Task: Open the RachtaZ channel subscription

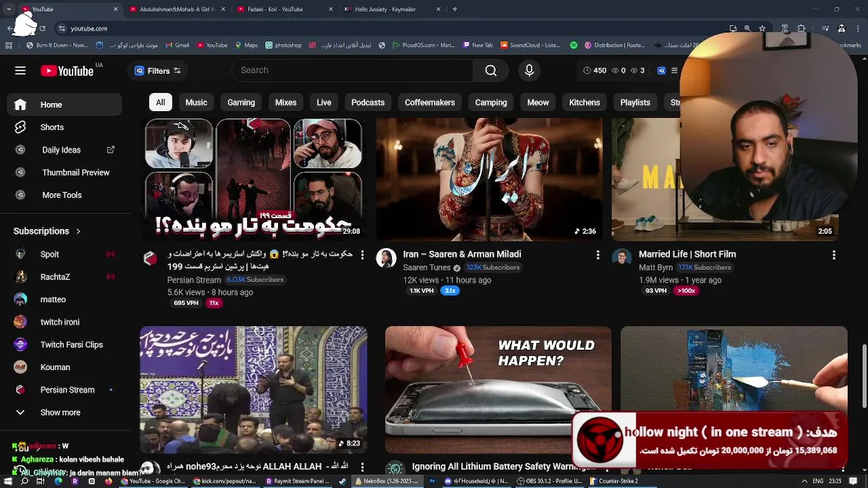Action: coord(64,277)
